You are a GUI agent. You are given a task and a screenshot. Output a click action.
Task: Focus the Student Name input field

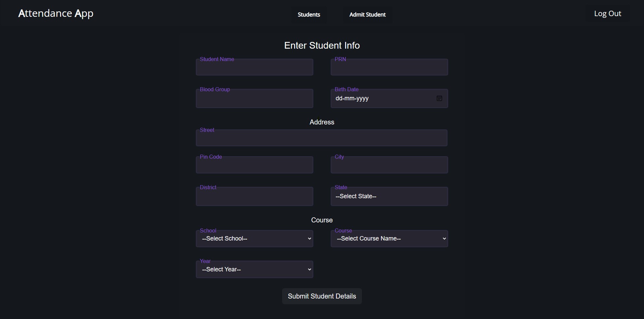(255, 67)
